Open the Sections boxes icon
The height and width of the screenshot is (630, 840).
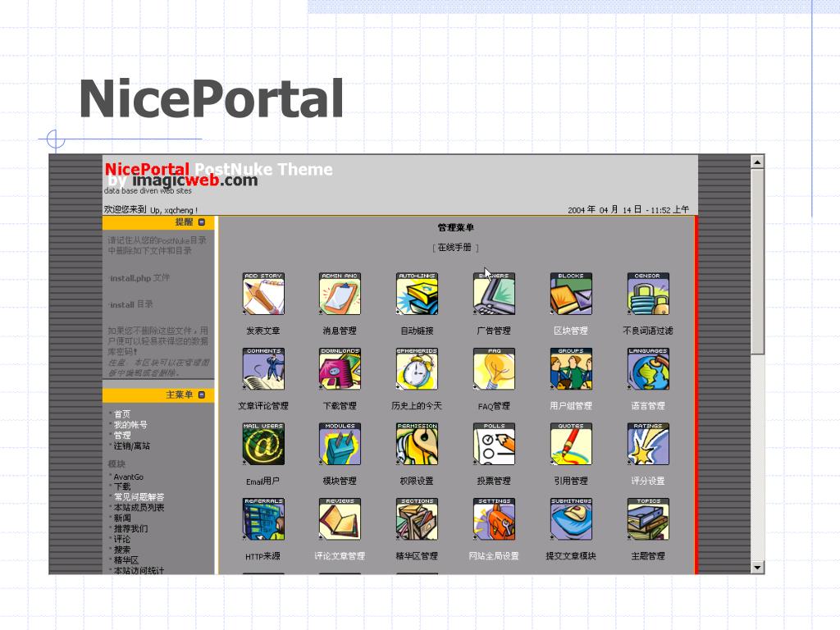tap(417, 518)
